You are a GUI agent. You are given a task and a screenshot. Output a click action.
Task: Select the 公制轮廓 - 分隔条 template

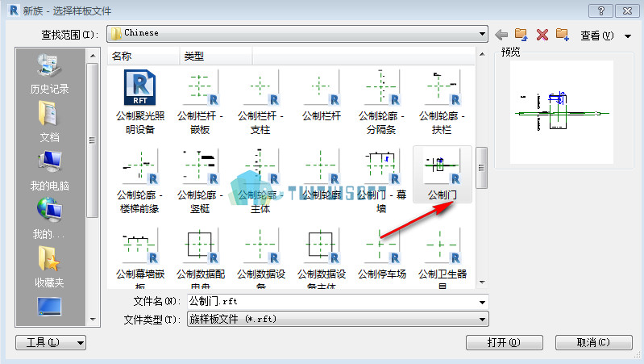click(x=381, y=103)
